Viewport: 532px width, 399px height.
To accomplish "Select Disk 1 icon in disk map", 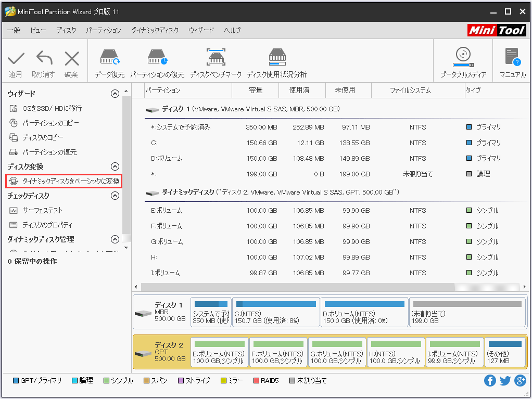I will [143, 313].
